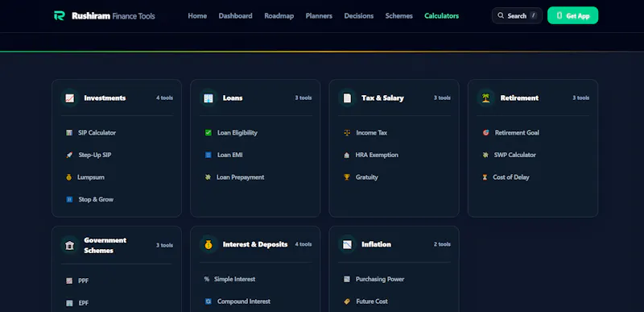Open the Gratuity calculator link
The width and height of the screenshot is (644, 312).
click(367, 177)
